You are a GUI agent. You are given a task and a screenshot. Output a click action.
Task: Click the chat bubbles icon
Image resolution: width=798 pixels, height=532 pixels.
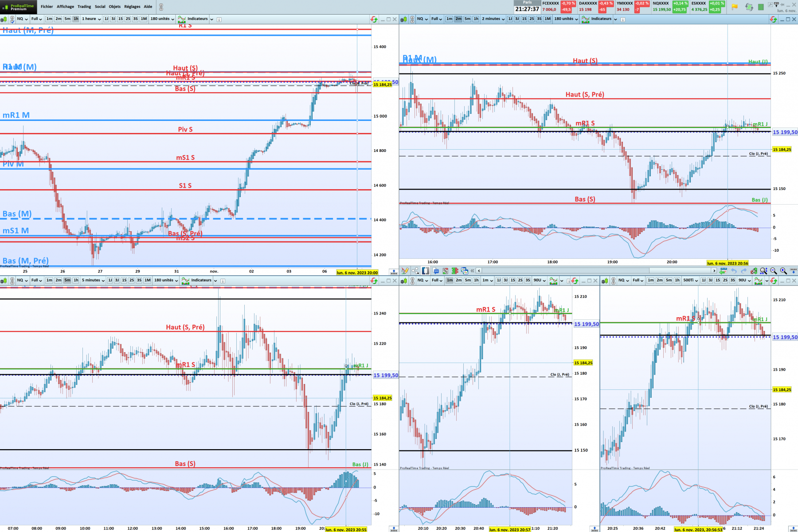436,271
